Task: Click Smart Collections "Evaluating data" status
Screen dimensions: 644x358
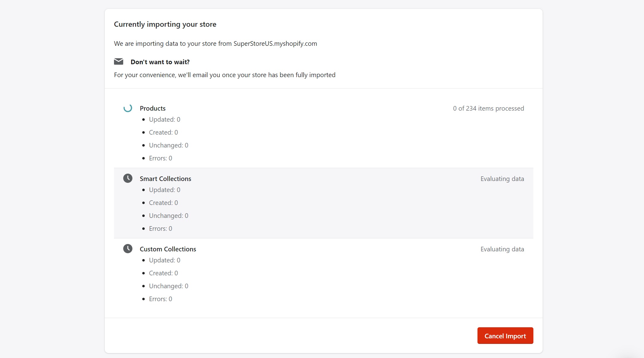Action: coord(502,179)
